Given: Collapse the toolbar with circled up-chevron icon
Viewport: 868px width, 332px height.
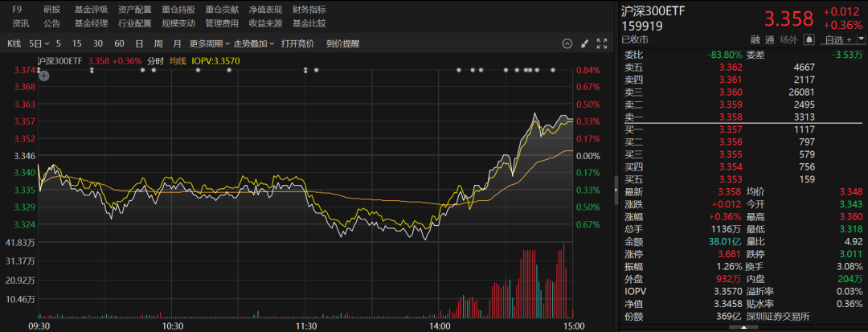Looking at the screenshot, I should [567, 43].
